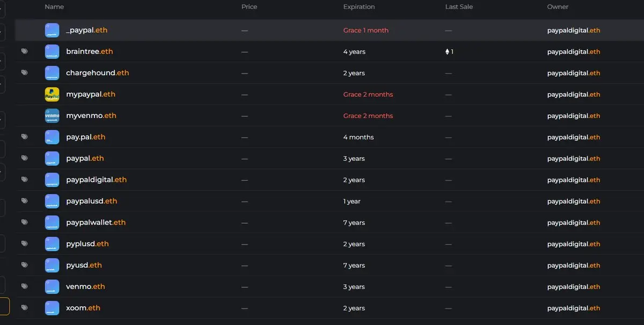Image resolution: width=644 pixels, height=325 pixels.
Task: Click '7 years' expiration for paypalwallet.eth
Action: [354, 223]
